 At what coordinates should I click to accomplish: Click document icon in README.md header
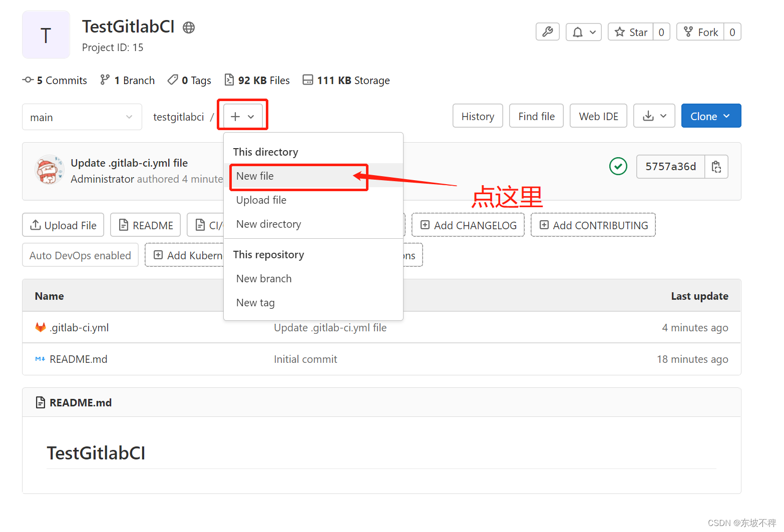41,402
